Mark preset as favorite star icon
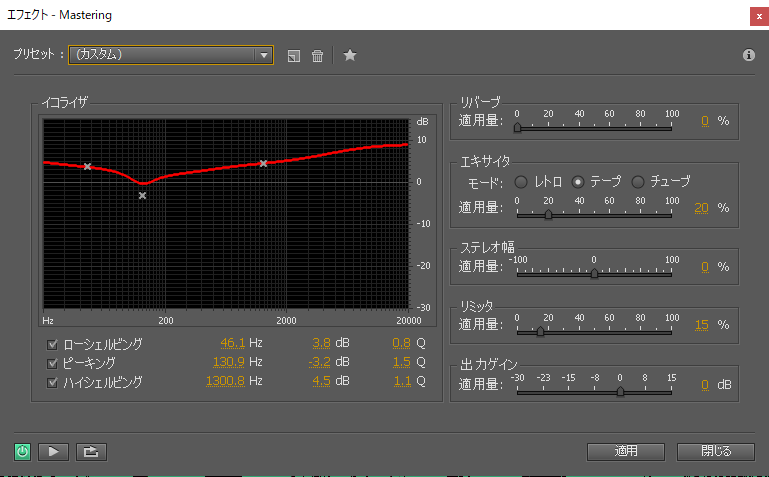The width and height of the screenshot is (769, 477). (x=350, y=55)
